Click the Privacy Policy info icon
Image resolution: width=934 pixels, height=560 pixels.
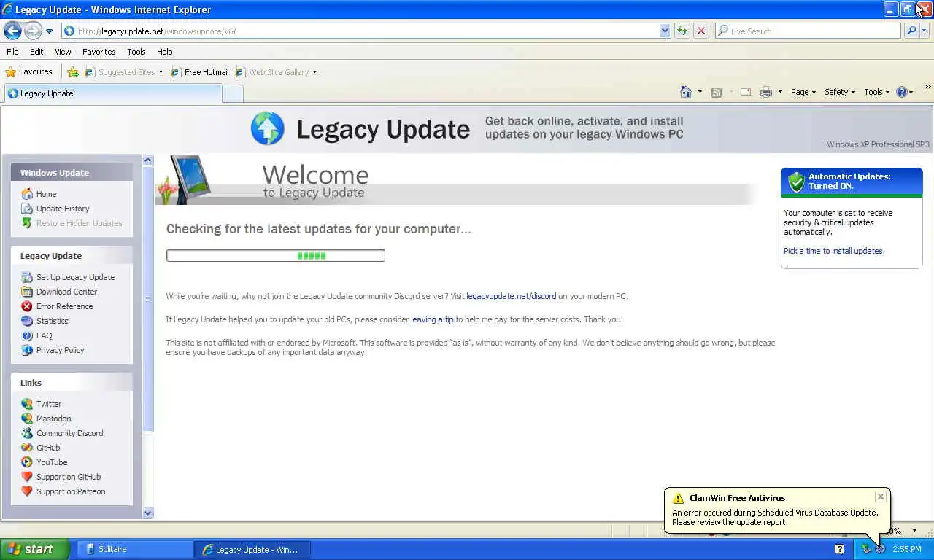click(27, 350)
